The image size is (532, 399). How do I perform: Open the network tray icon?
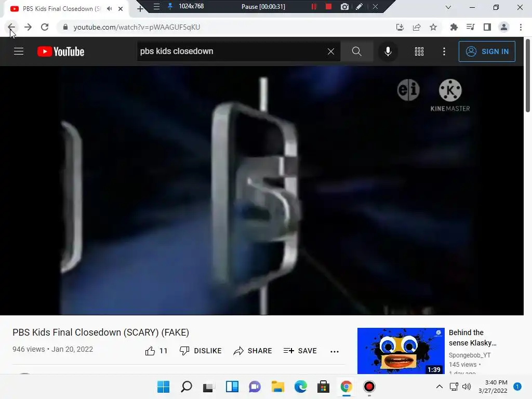454,387
